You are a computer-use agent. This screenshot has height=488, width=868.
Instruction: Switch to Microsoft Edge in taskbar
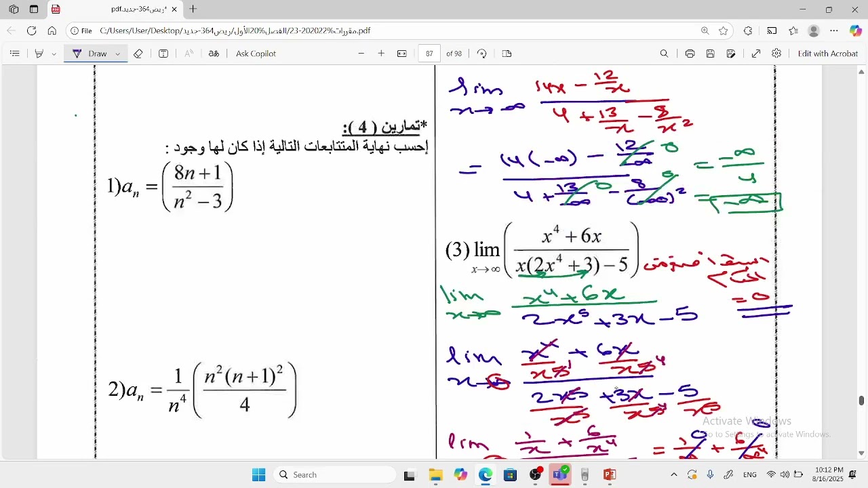coord(486,475)
